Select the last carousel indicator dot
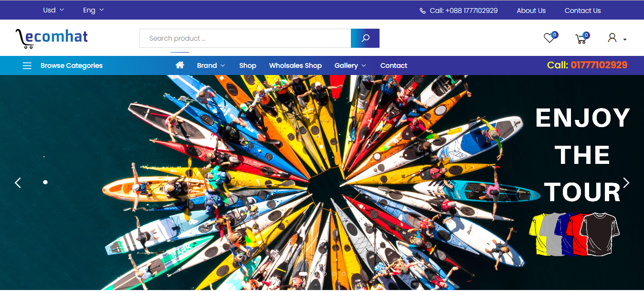The height and width of the screenshot is (291, 644). 344,274
